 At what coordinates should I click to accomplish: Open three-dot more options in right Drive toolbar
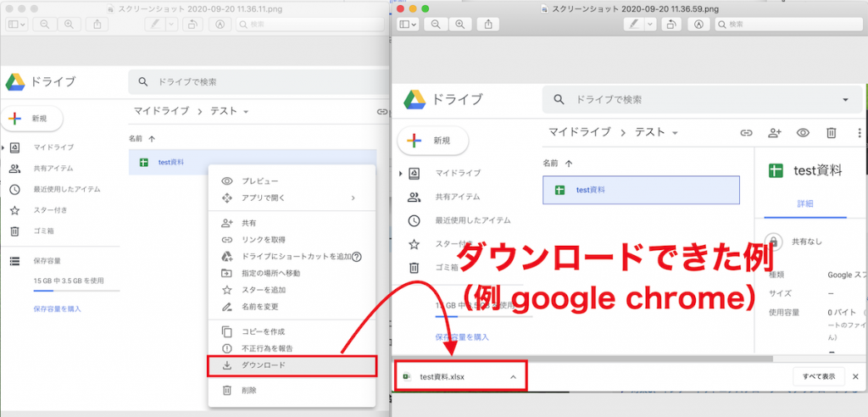click(859, 132)
